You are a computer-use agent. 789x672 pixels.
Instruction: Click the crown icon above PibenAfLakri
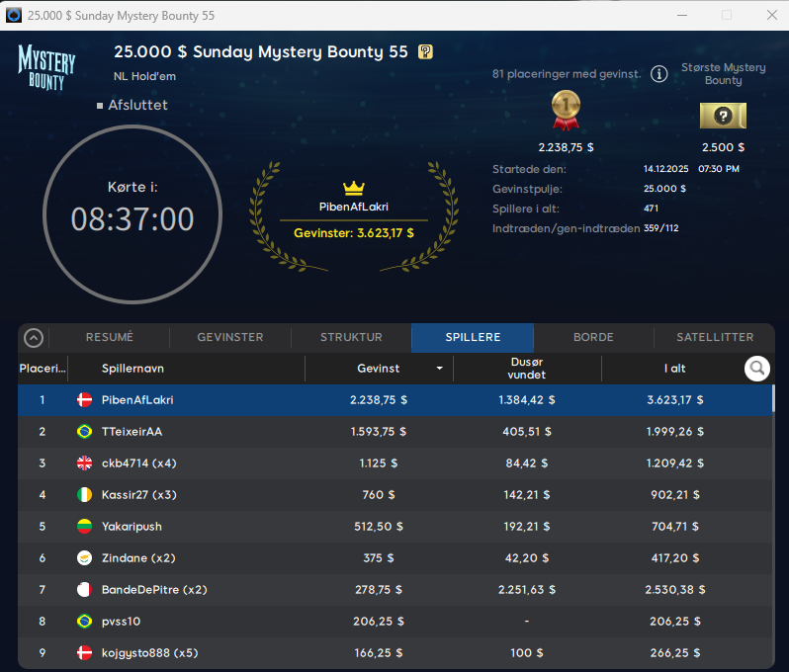(x=354, y=188)
